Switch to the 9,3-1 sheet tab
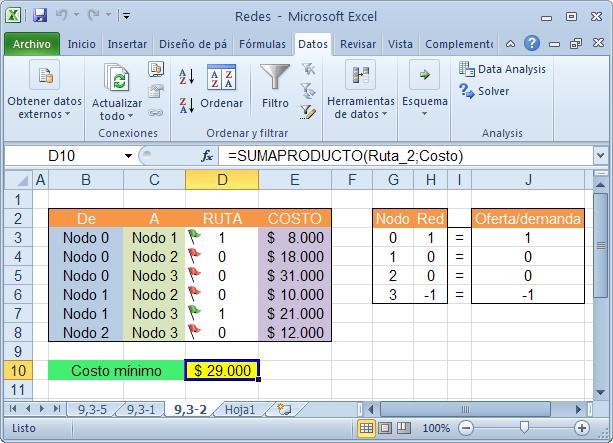 click(140, 409)
